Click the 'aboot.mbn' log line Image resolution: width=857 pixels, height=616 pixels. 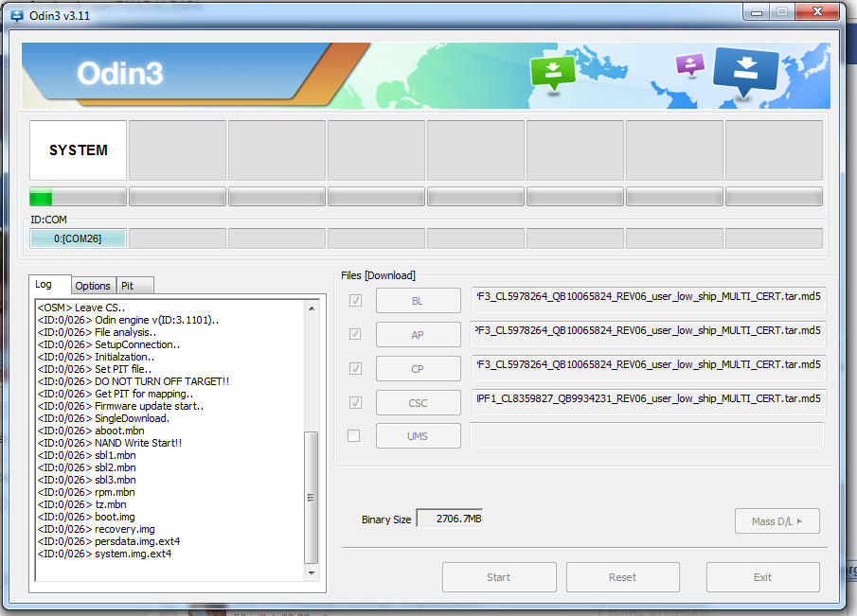click(x=91, y=431)
